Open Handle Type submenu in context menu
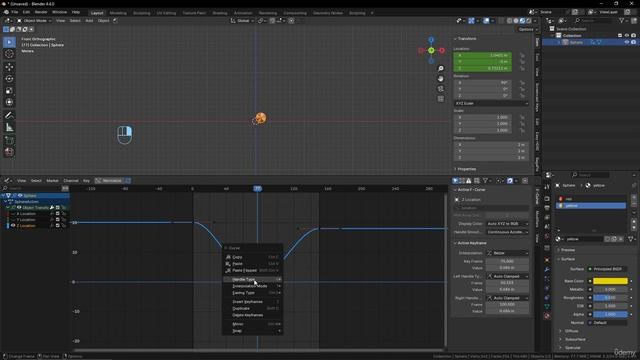Viewport: 640px width, 360px height. [x=253, y=280]
